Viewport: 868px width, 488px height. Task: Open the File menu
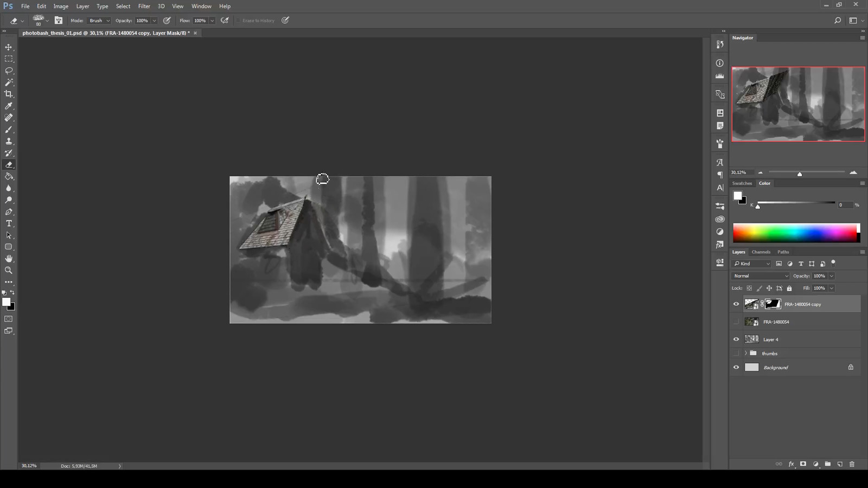pyautogui.click(x=25, y=6)
